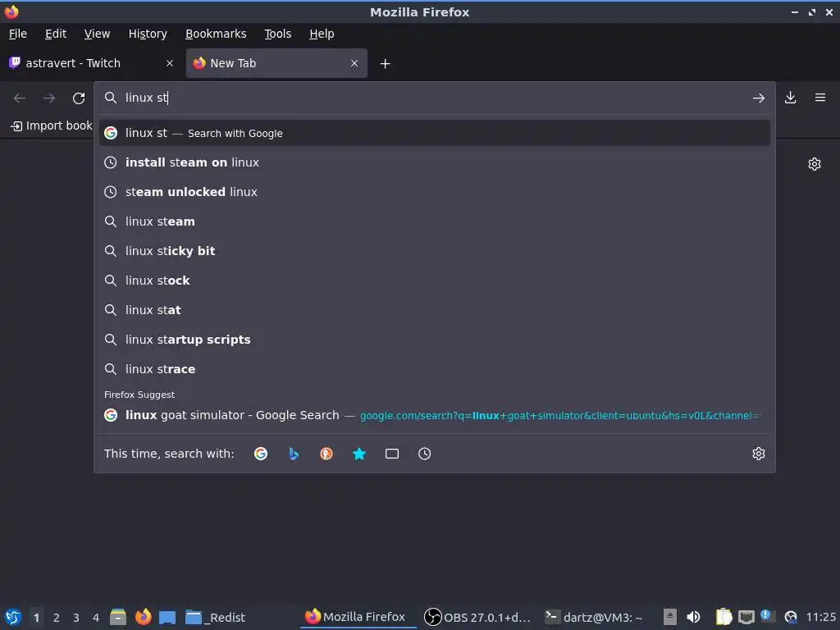The image size is (840, 630).
Task: Select suggestion linux startup scripts
Action: click(x=435, y=339)
